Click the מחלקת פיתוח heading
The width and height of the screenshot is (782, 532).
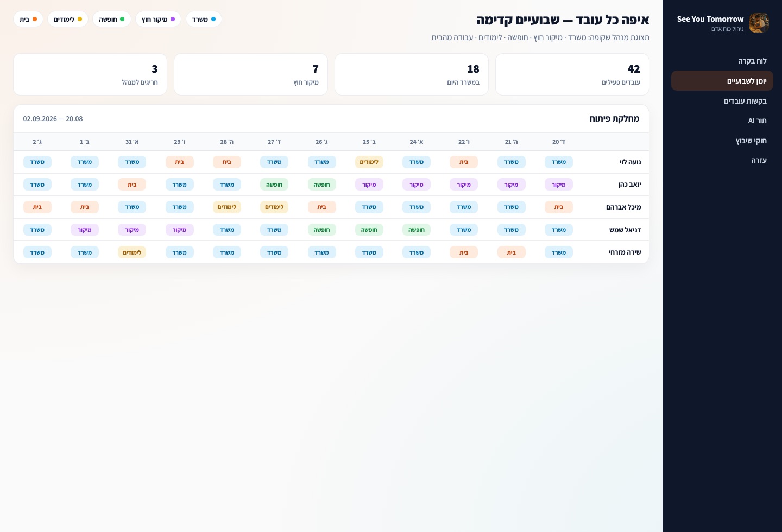[614, 118]
